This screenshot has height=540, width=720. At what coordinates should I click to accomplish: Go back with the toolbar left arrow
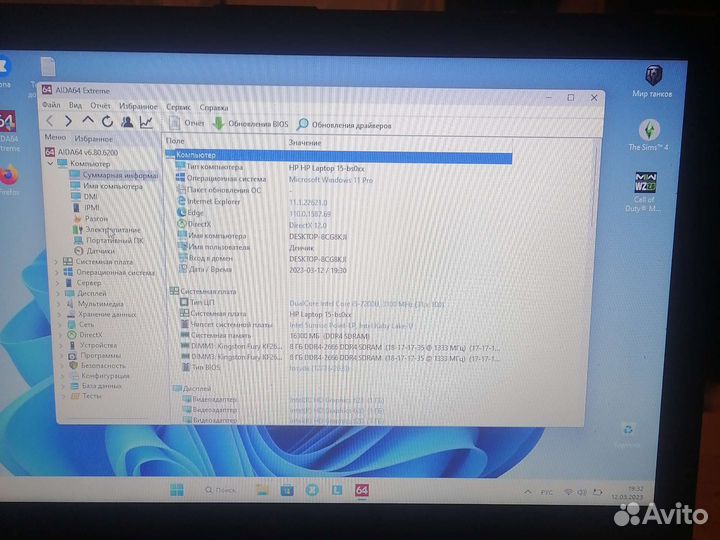[x=50, y=121]
